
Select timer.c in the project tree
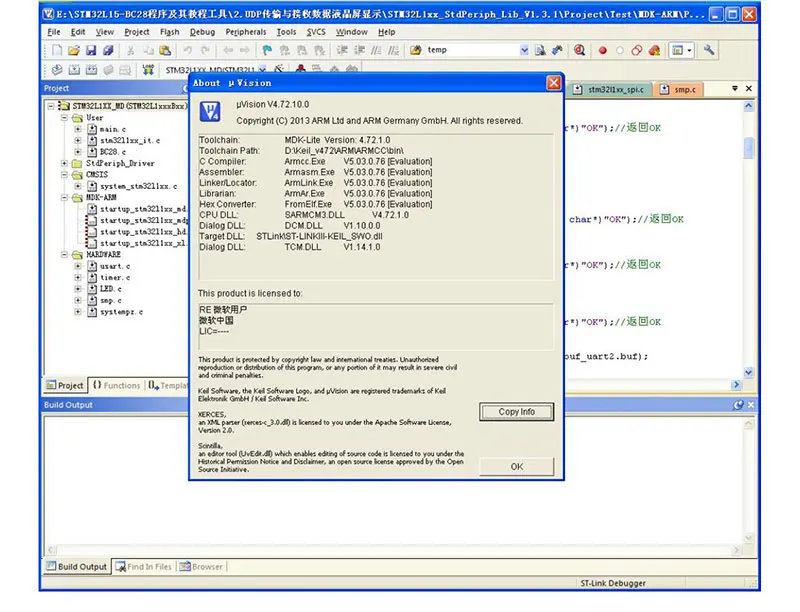(115, 277)
